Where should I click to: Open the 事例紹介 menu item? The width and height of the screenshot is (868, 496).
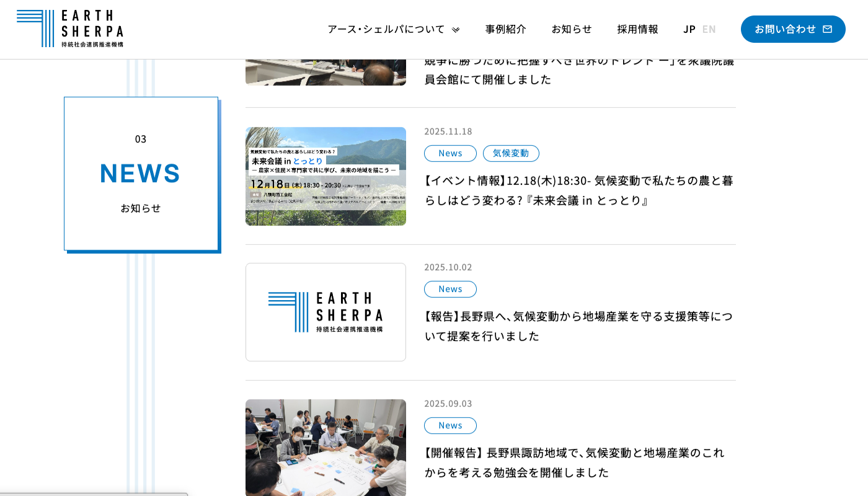pyautogui.click(x=505, y=29)
